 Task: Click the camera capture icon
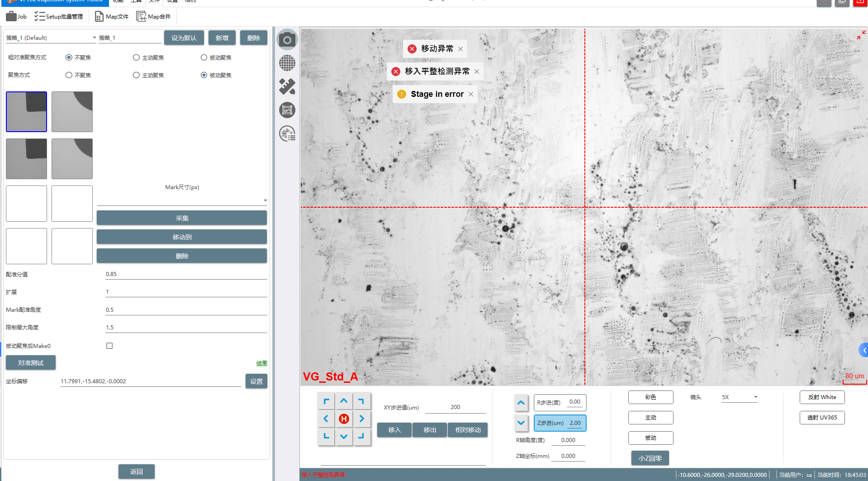(287, 40)
